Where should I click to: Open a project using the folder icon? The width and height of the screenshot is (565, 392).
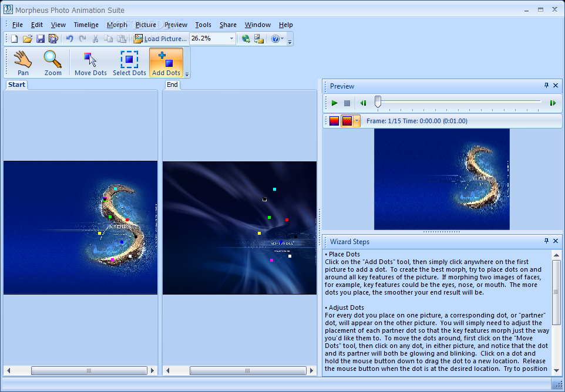(x=28, y=39)
